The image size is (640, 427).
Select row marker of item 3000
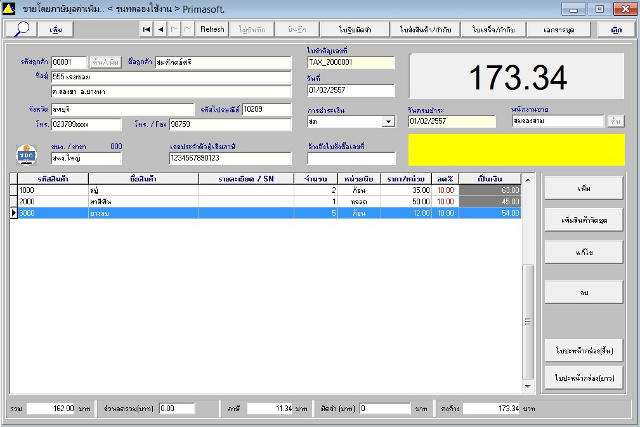click(x=13, y=213)
